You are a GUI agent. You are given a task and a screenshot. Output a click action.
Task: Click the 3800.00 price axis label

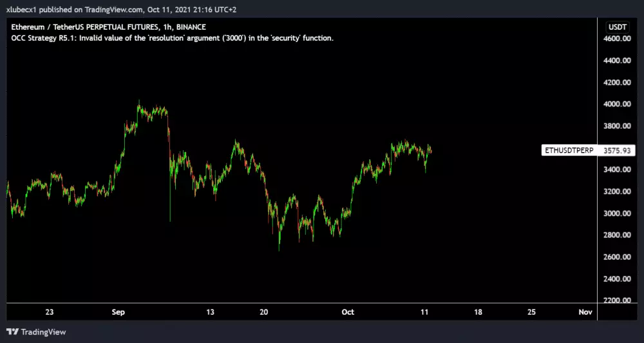pyautogui.click(x=618, y=126)
